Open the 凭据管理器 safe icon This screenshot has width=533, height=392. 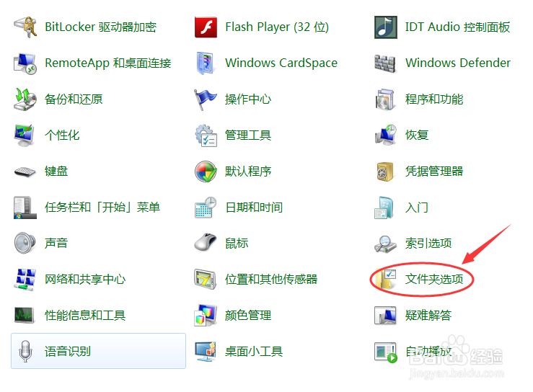click(x=385, y=171)
